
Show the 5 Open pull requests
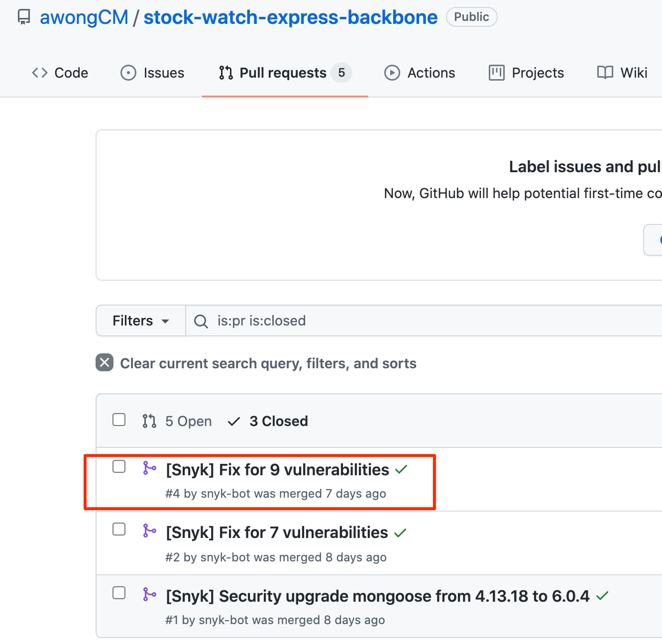pos(177,422)
